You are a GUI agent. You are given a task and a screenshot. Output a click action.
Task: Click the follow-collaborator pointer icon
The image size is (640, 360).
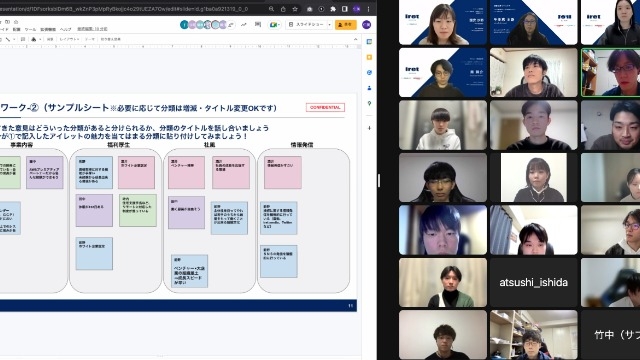231,25
